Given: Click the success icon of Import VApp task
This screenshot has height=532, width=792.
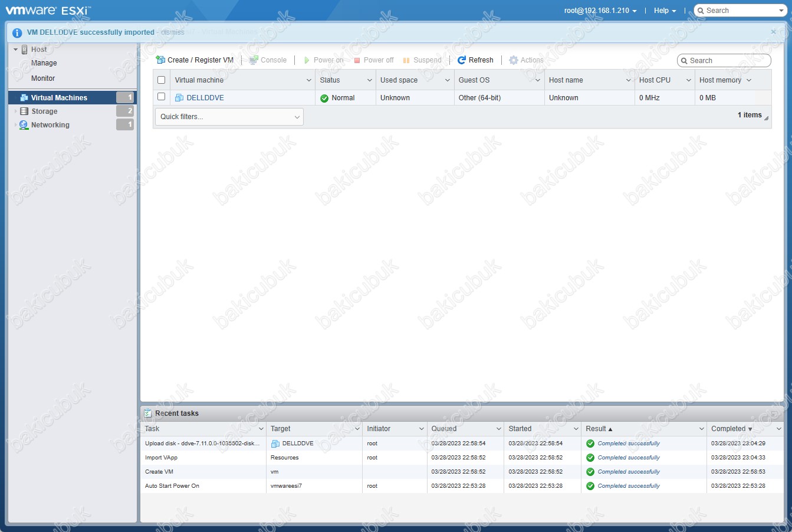Looking at the screenshot, I should pyautogui.click(x=590, y=458).
